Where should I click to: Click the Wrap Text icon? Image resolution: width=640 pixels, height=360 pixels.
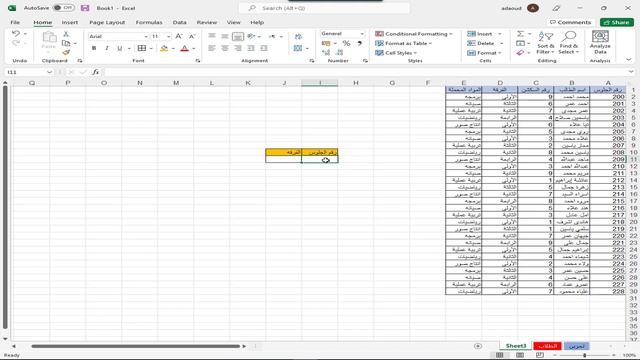click(298, 36)
